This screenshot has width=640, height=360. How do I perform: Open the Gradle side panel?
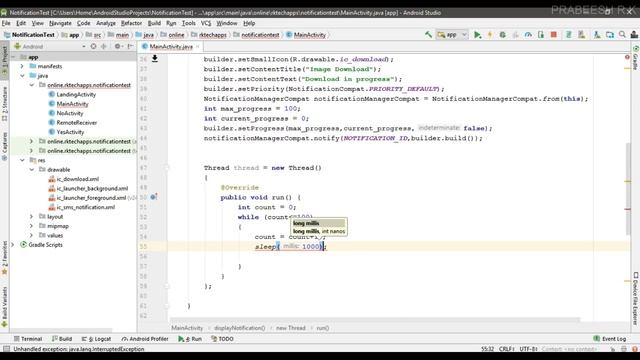tap(636, 58)
